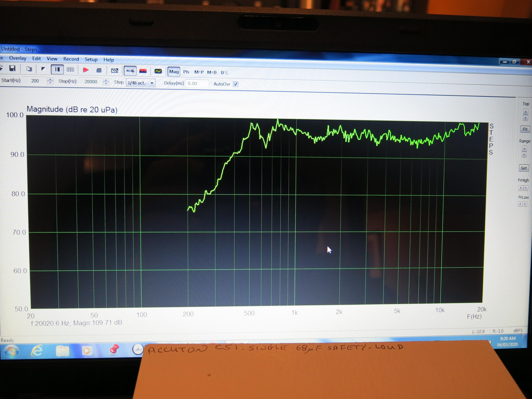Click the 'Magnitude (dB re 20 uPa)' graph title
This screenshot has height=399, width=532.
click(72, 109)
